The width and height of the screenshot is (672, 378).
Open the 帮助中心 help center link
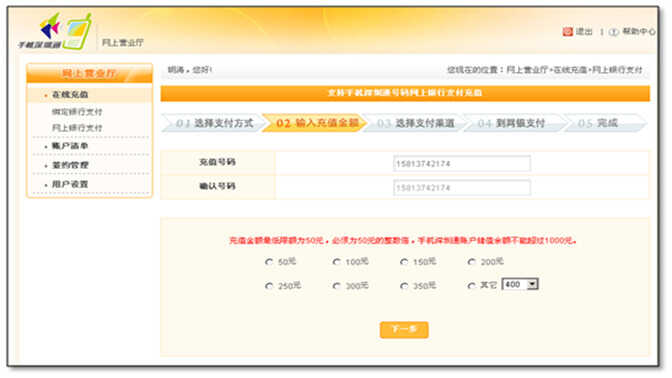(x=639, y=32)
